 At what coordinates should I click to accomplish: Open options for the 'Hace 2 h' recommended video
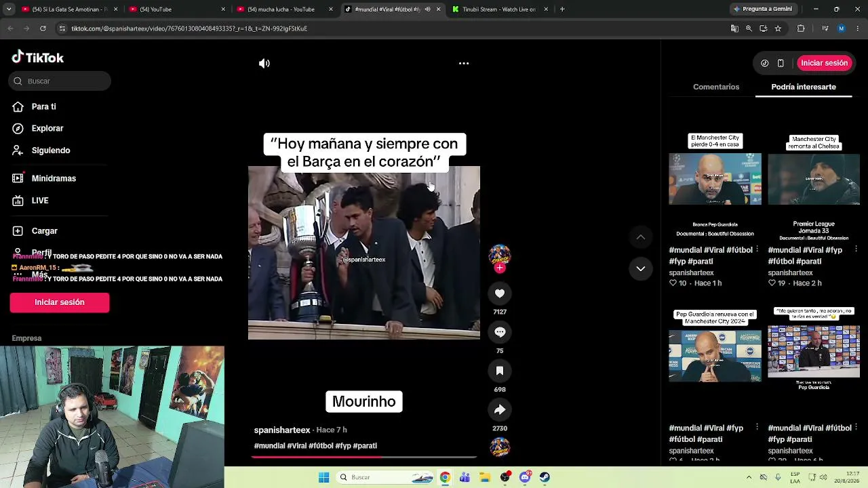tap(856, 249)
